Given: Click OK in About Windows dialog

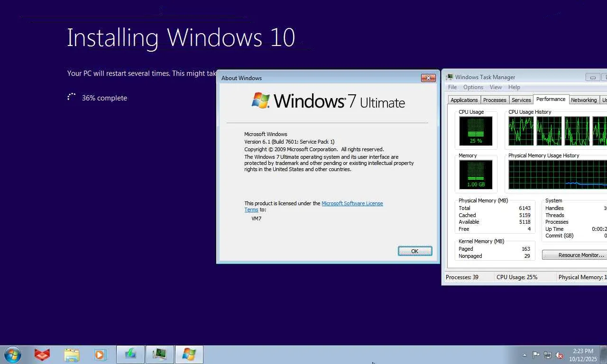Looking at the screenshot, I should click(x=415, y=251).
